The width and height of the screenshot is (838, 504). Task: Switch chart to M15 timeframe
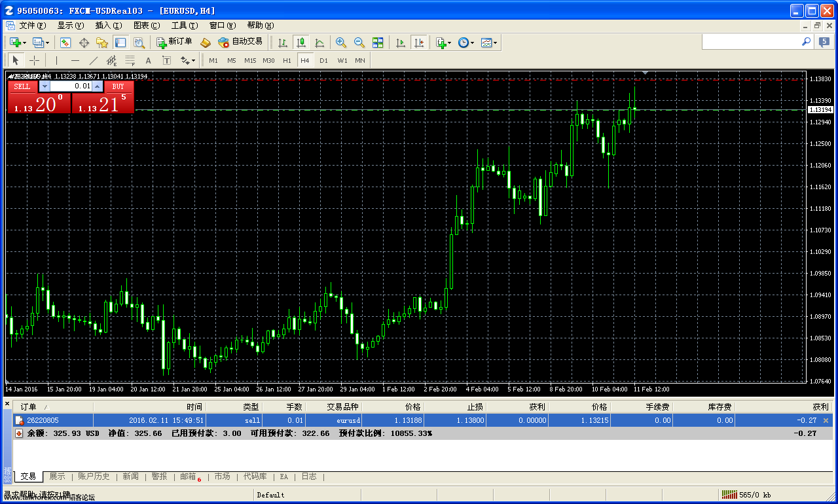click(x=250, y=60)
